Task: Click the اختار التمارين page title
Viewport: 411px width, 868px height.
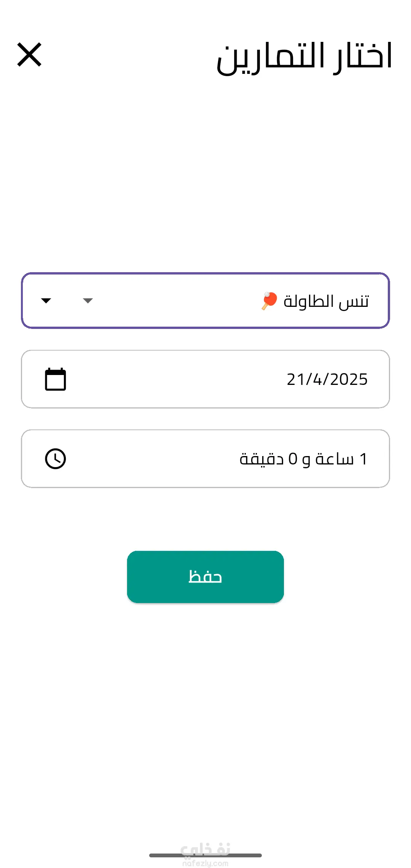Action: (x=304, y=57)
